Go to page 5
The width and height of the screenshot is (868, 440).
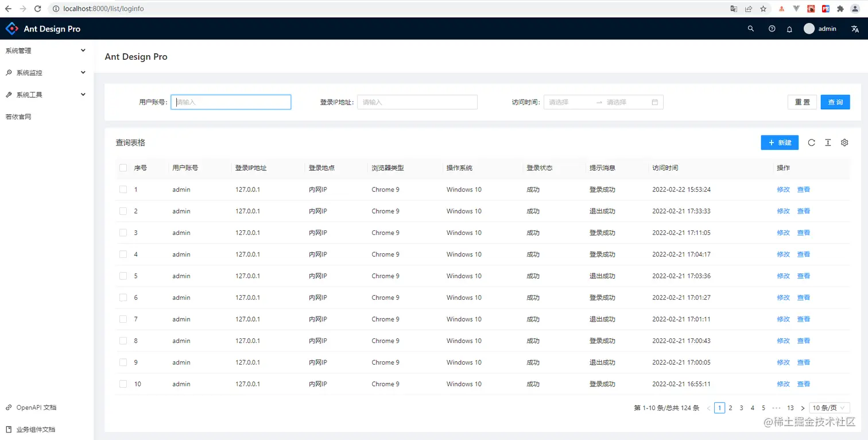tap(764, 408)
